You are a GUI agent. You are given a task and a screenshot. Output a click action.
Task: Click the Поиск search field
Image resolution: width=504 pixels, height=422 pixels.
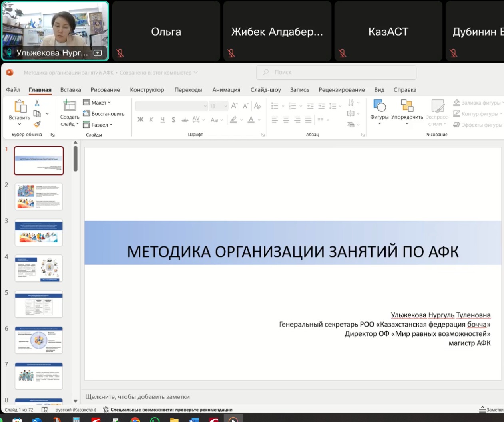[x=336, y=72]
